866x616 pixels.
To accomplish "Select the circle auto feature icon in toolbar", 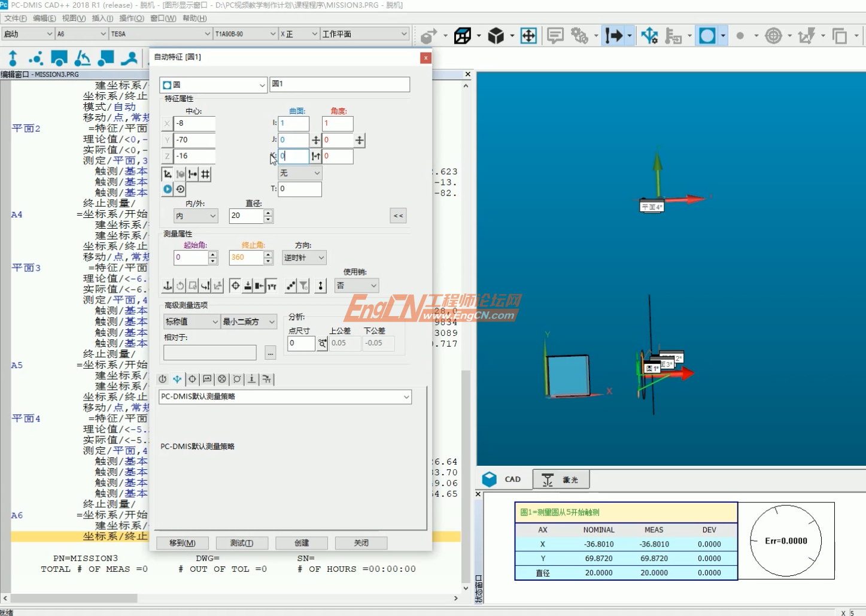I will point(707,35).
